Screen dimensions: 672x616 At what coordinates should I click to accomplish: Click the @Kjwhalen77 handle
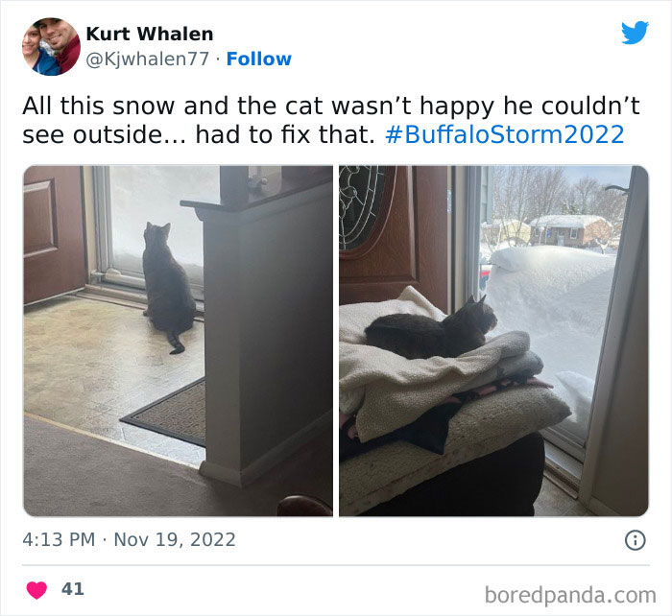[148, 59]
